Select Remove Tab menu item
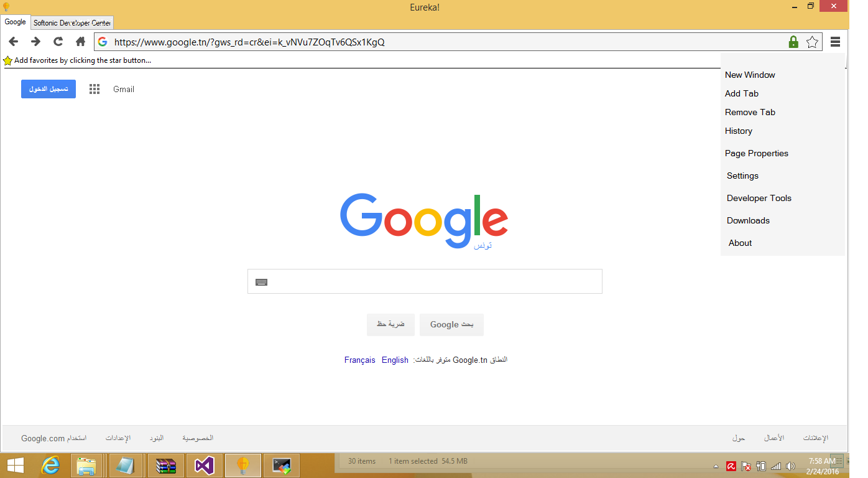 coord(750,112)
